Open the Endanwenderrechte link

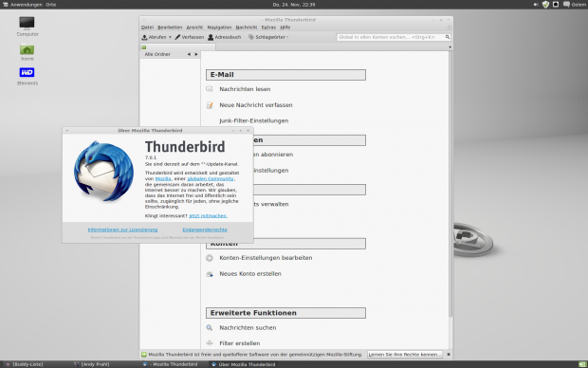click(x=205, y=230)
